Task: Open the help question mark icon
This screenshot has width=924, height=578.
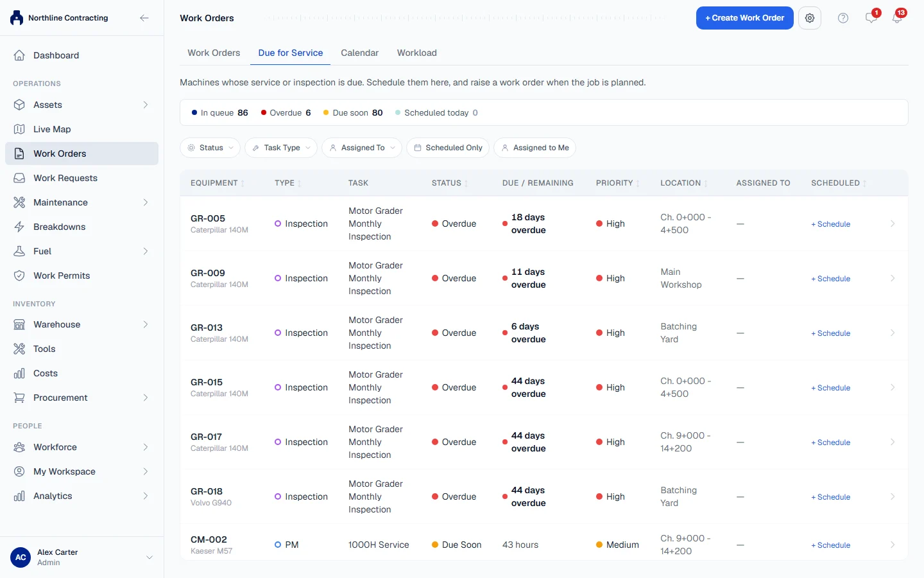Action: [x=843, y=18]
